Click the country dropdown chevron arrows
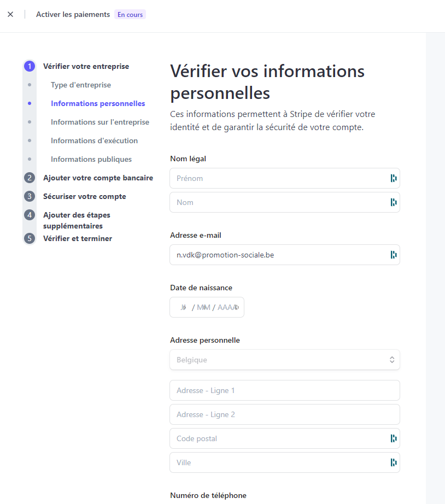This screenshot has height=504, width=445. 392,360
